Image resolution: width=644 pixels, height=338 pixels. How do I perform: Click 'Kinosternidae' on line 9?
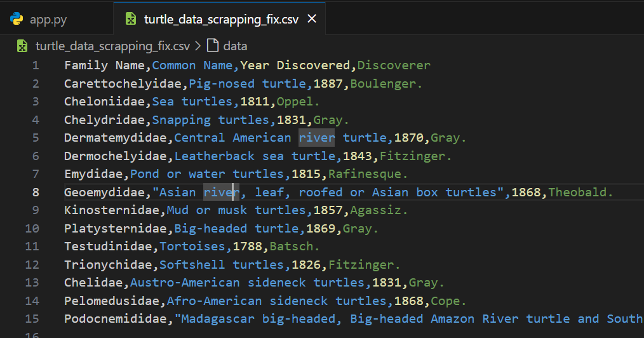(x=112, y=210)
